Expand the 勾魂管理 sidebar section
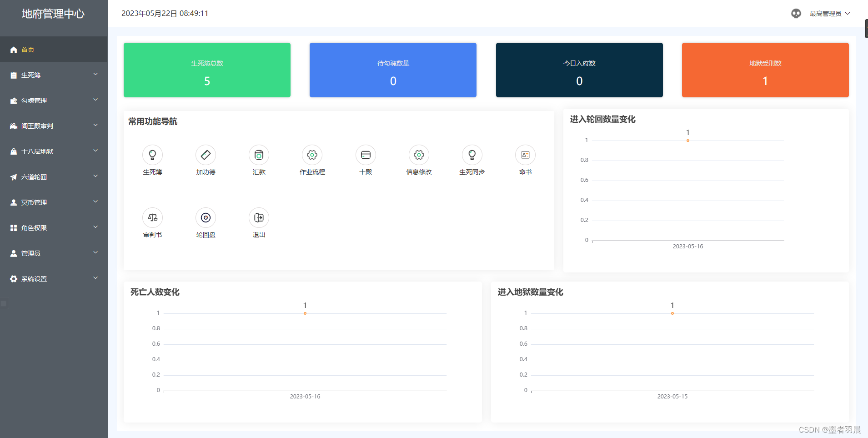Image resolution: width=868 pixels, height=438 pixels. (x=54, y=100)
